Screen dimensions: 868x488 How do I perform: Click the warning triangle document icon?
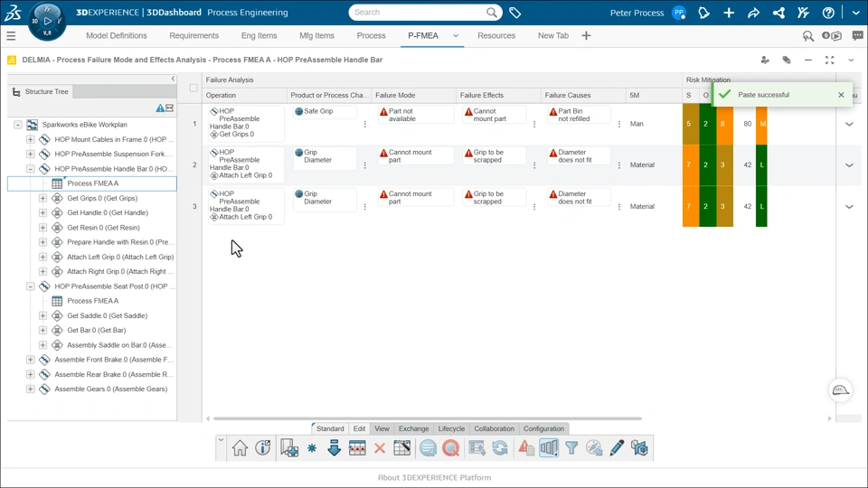pos(526,447)
